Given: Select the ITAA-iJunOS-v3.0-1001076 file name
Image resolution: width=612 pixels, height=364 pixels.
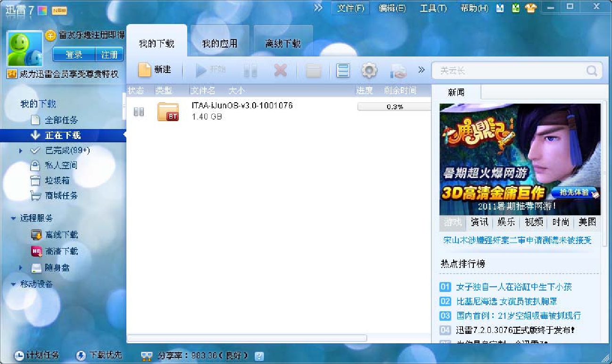Looking at the screenshot, I should (x=242, y=105).
